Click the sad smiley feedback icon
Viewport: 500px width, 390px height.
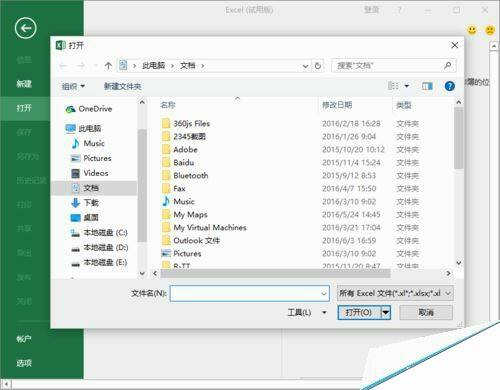coord(490,30)
